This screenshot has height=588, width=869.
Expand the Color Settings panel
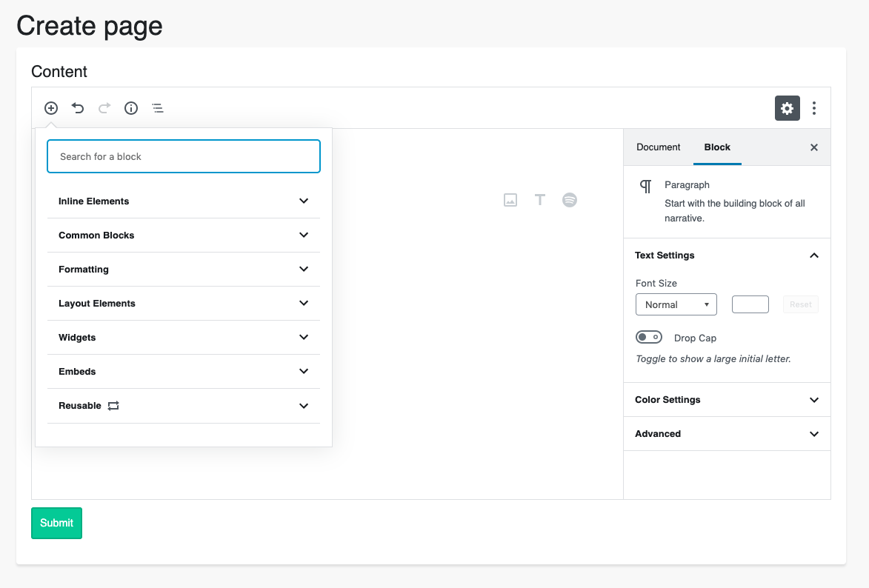click(x=727, y=400)
